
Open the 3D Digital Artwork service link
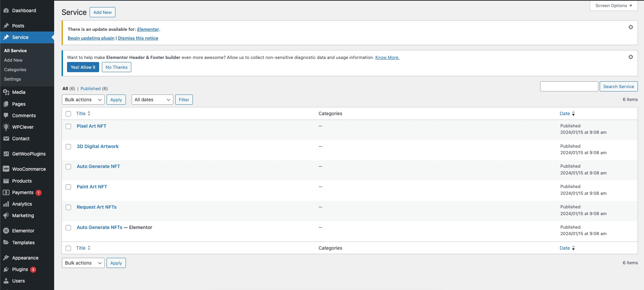point(97,146)
